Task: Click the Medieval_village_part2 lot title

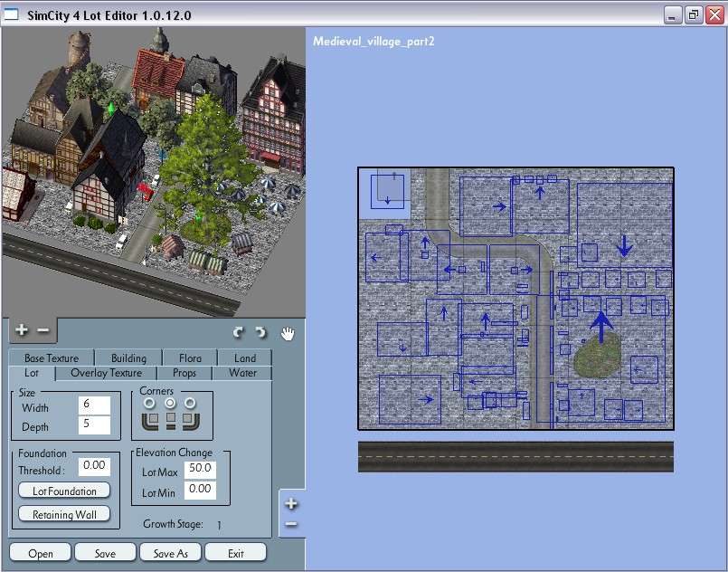Action: [x=373, y=42]
